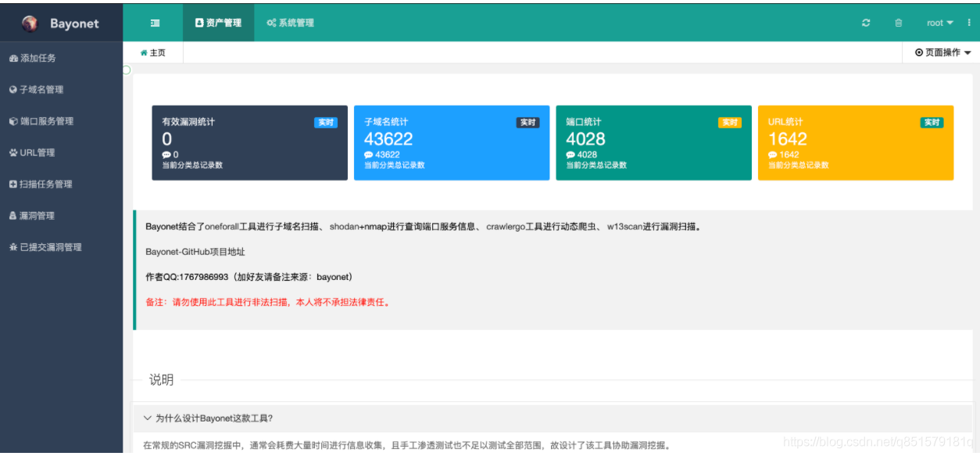The width and height of the screenshot is (980, 456).
Task: Click the 实时 badge on 子域名统计 card
Action: [x=528, y=123]
